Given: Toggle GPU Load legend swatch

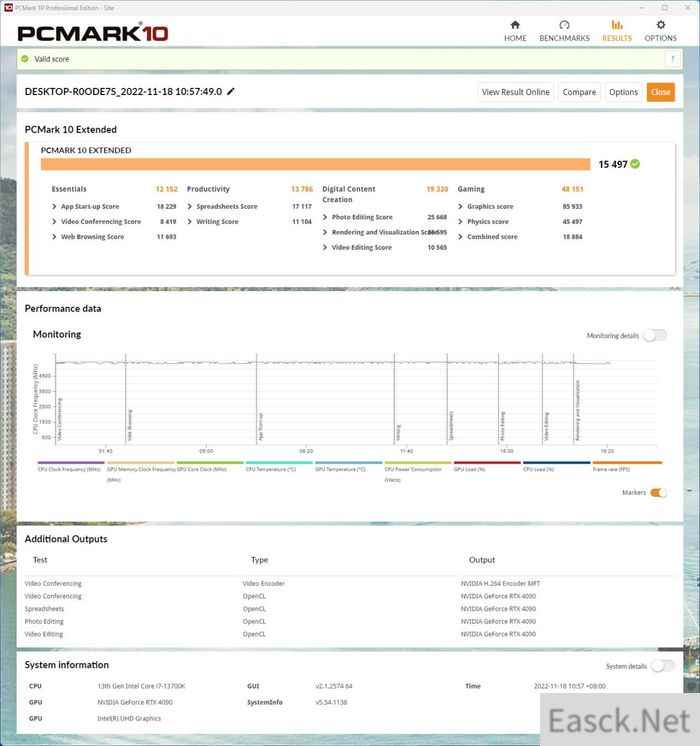Looking at the screenshot, I should 487,462.
